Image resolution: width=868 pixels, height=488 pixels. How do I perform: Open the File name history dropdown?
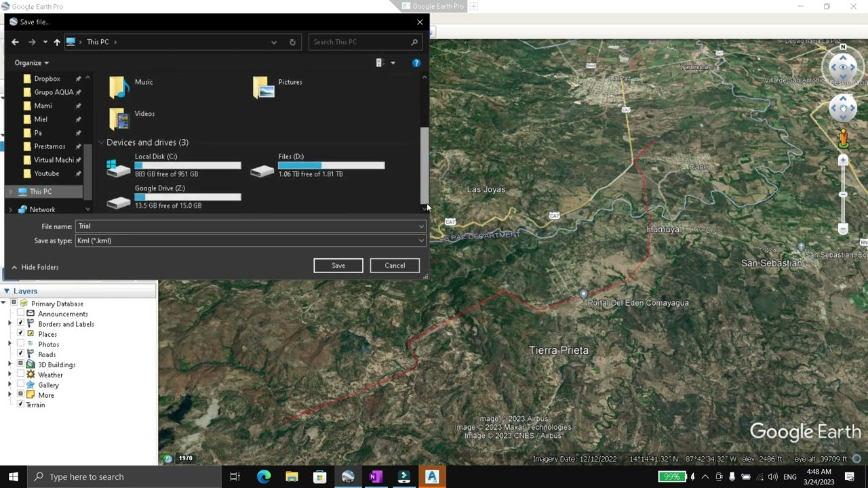click(x=421, y=226)
